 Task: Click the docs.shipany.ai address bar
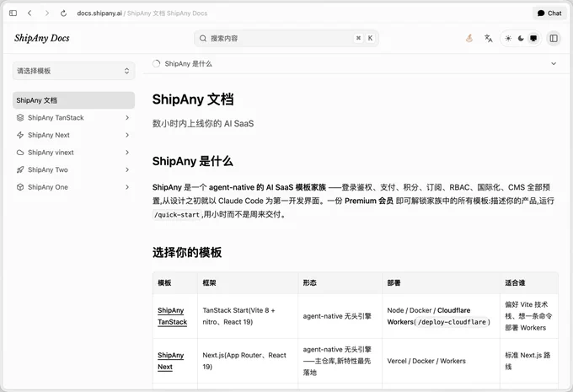(x=142, y=13)
